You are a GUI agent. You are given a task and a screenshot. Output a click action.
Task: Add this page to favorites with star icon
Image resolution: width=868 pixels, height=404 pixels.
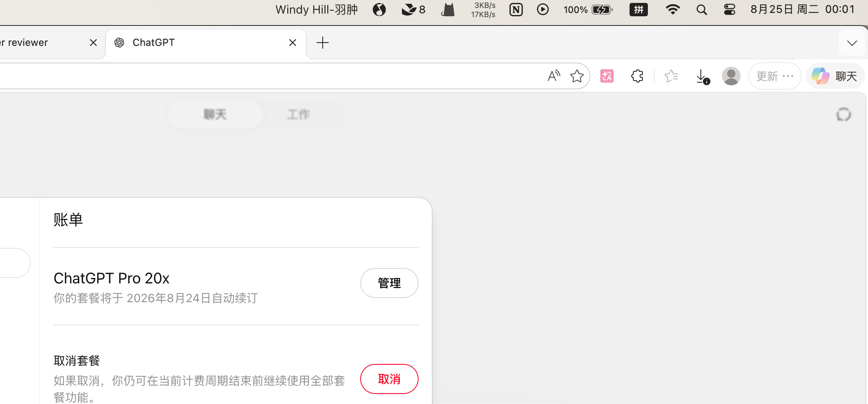point(577,76)
